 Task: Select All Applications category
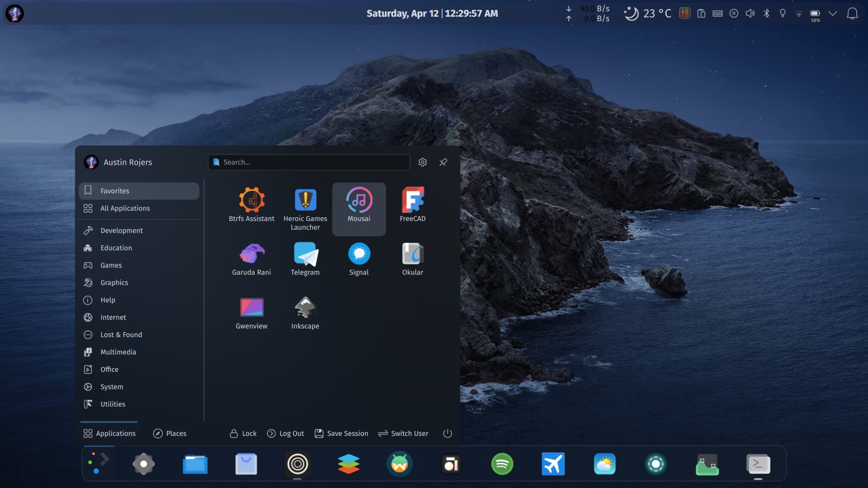(139, 208)
